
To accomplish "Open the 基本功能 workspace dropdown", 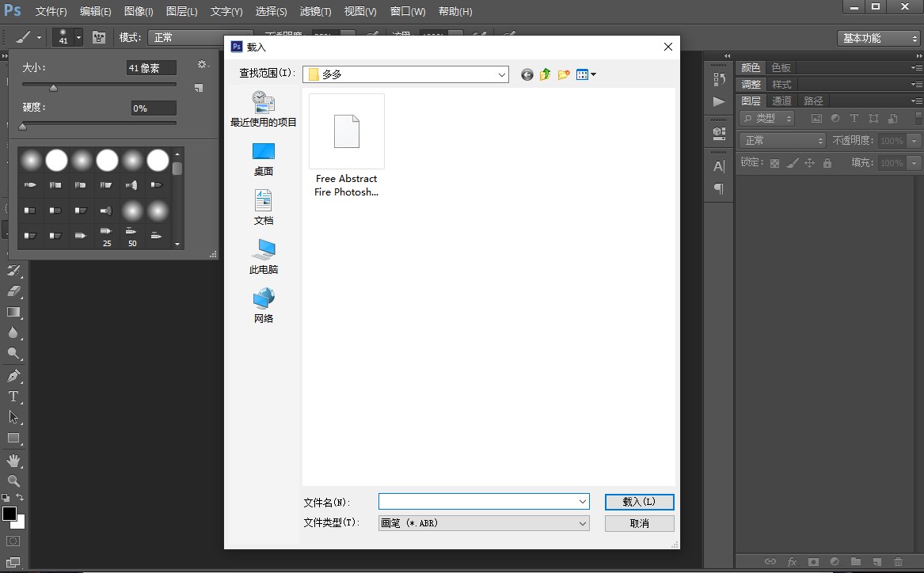I will coord(878,38).
